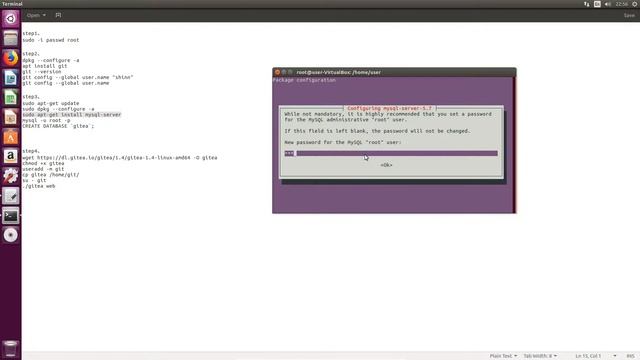Click the 'Package configuration' header text
The width and height of the screenshot is (640, 360).
pyautogui.click(x=304, y=80)
